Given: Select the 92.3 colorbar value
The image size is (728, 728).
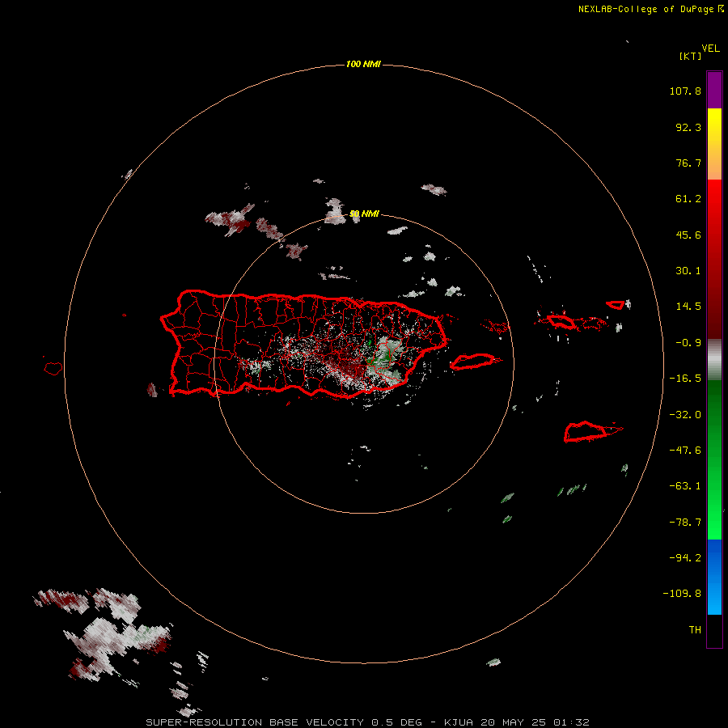Looking at the screenshot, I should tap(688, 127).
